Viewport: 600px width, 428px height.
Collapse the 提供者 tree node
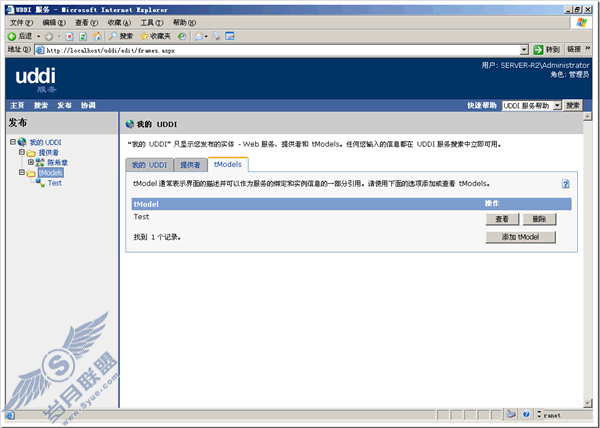[x=22, y=152]
